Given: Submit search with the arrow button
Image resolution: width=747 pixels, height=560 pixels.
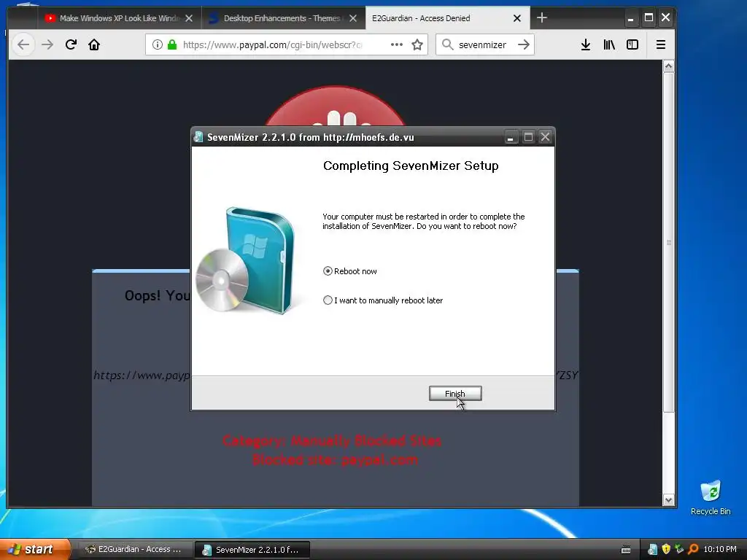Looking at the screenshot, I should (524, 44).
